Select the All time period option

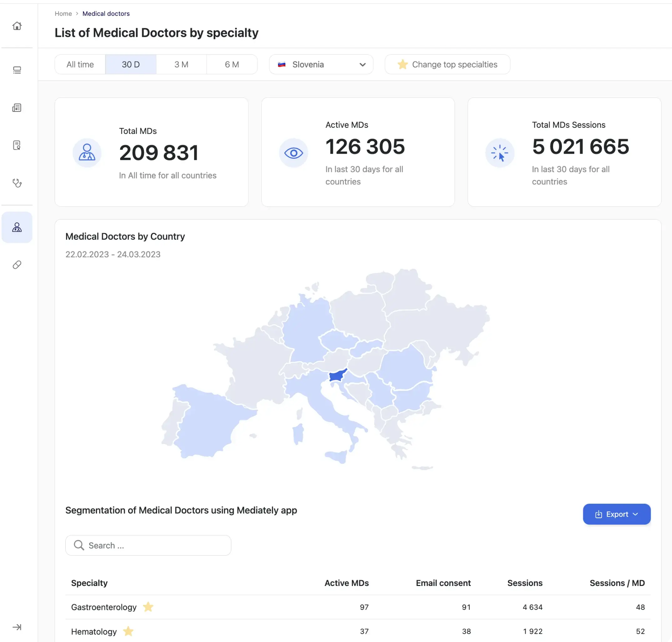point(80,64)
